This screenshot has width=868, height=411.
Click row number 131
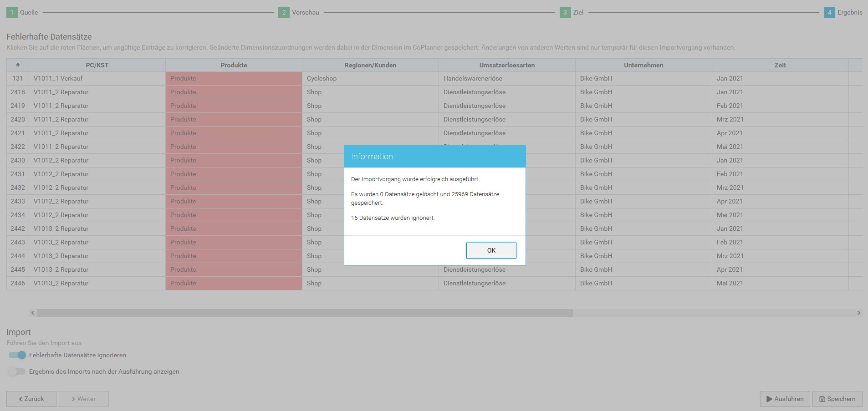pos(18,78)
